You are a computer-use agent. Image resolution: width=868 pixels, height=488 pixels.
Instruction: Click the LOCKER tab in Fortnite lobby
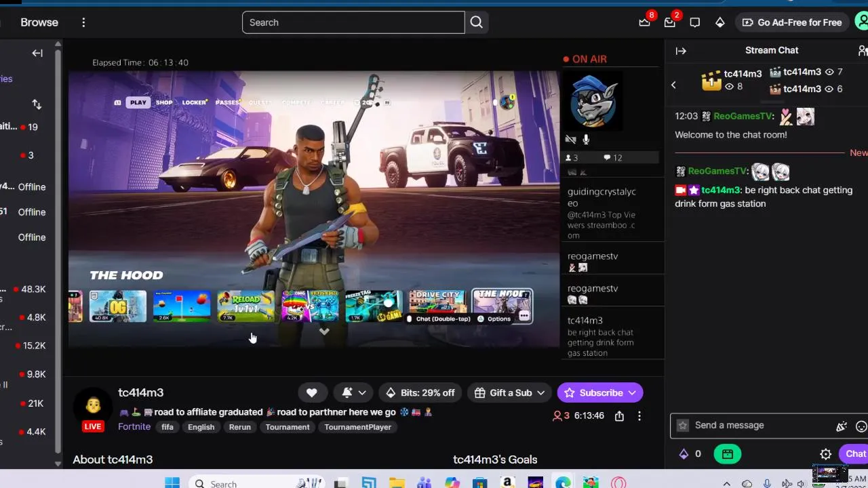[x=194, y=102]
